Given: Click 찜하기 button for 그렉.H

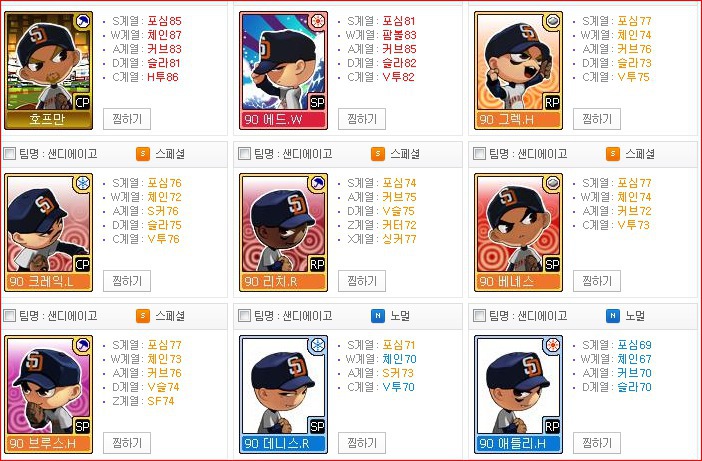Looking at the screenshot, I should [x=597, y=119].
